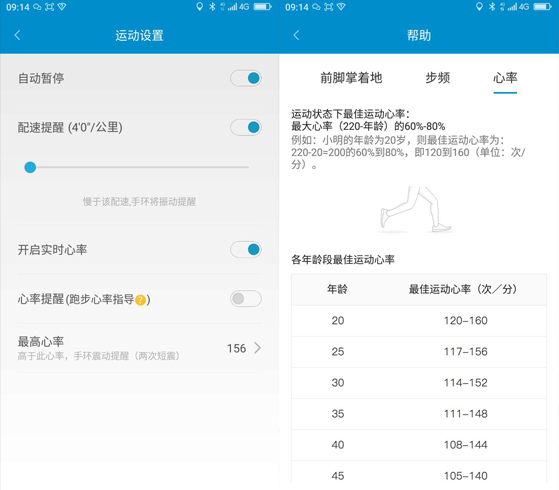
Task: Select the 心率 tab
Action: click(505, 78)
